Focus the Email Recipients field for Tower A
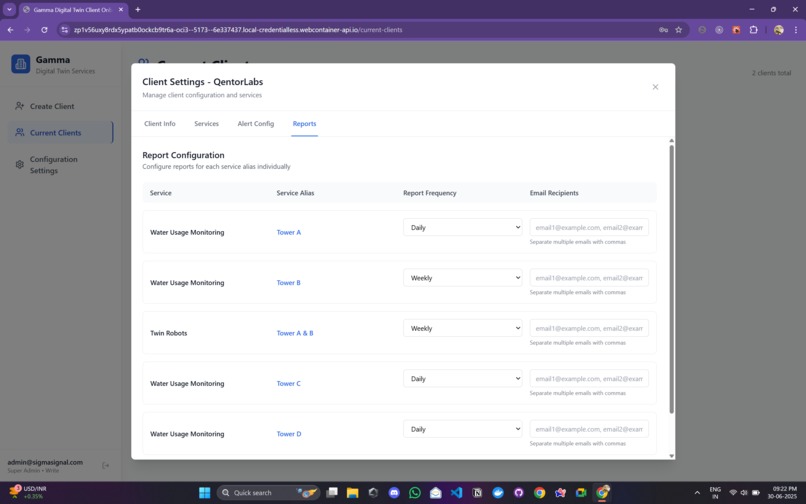806x504 pixels. (589, 227)
